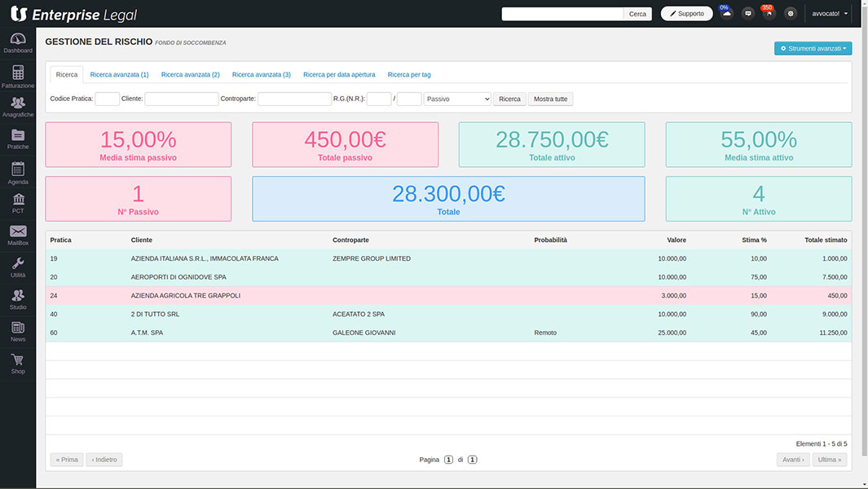Click the Enterprise Legal logo

(73, 14)
